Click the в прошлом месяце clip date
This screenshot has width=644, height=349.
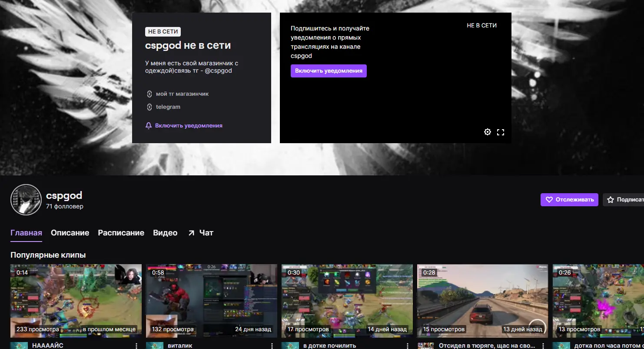pyautogui.click(x=110, y=329)
